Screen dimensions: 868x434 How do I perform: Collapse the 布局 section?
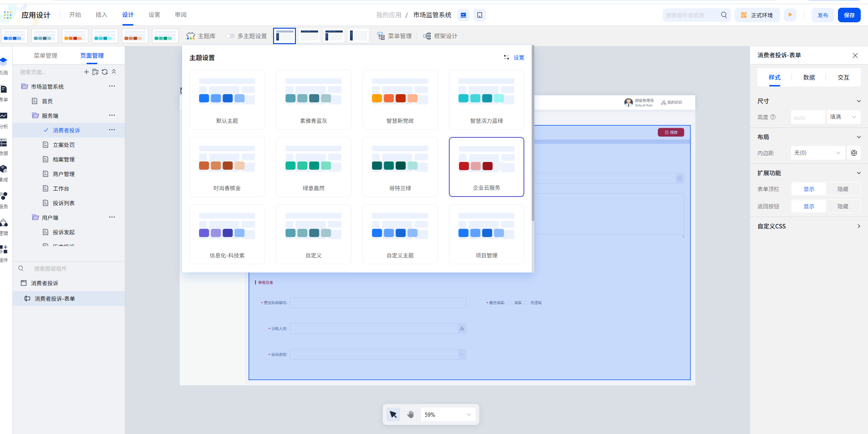tap(859, 137)
